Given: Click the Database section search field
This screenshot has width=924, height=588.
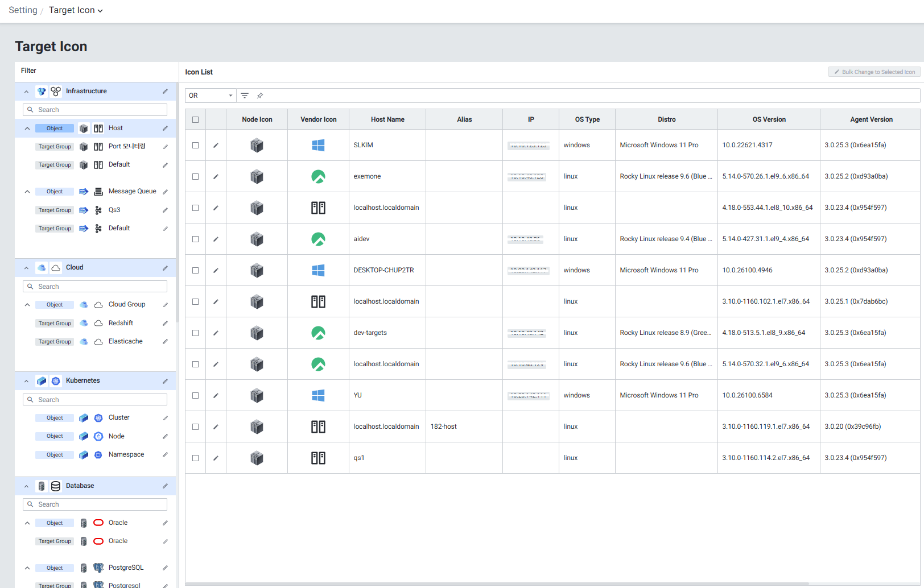Looking at the screenshot, I should (95, 504).
